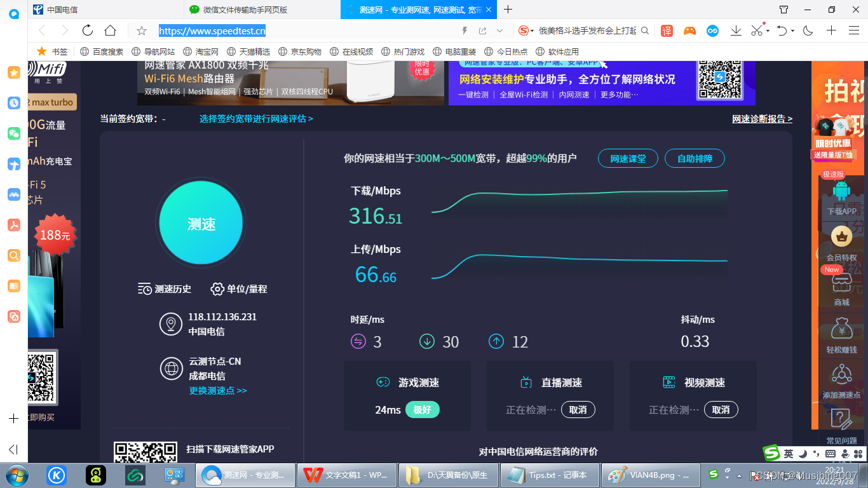The height and width of the screenshot is (488, 868).
Task: Click 选择签约宽带进行网速评估 link
Action: (256, 119)
